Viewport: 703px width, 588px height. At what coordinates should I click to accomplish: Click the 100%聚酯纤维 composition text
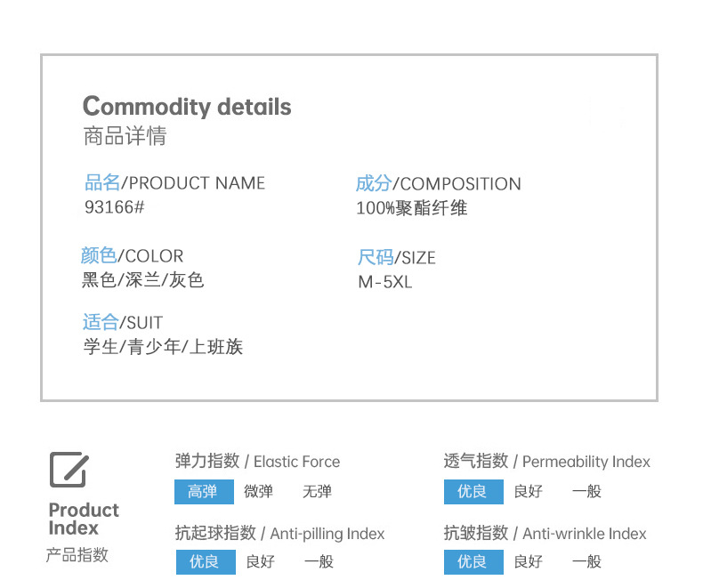tap(411, 208)
